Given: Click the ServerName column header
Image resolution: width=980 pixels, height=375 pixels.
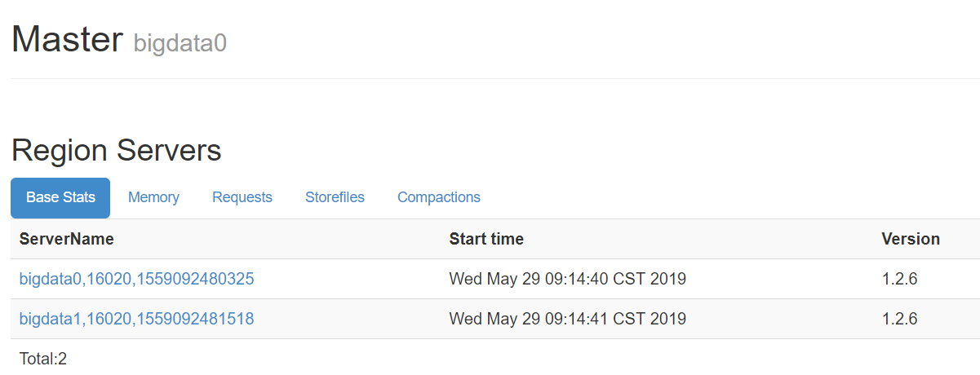Looking at the screenshot, I should tap(67, 239).
